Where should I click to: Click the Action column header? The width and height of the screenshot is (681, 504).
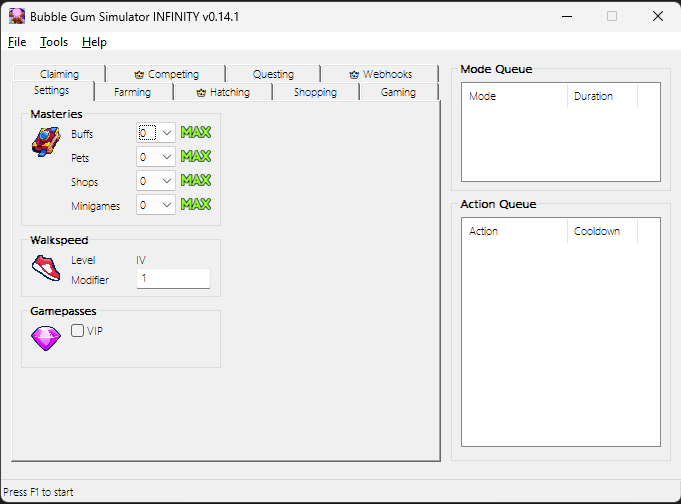pyautogui.click(x=514, y=231)
